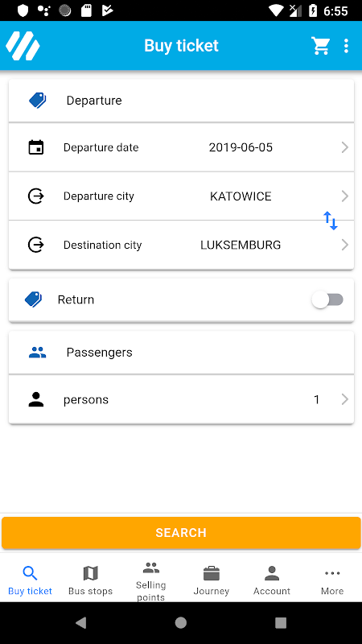Enable the Return trip switch
362x644 pixels.
pyautogui.click(x=327, y=299)
